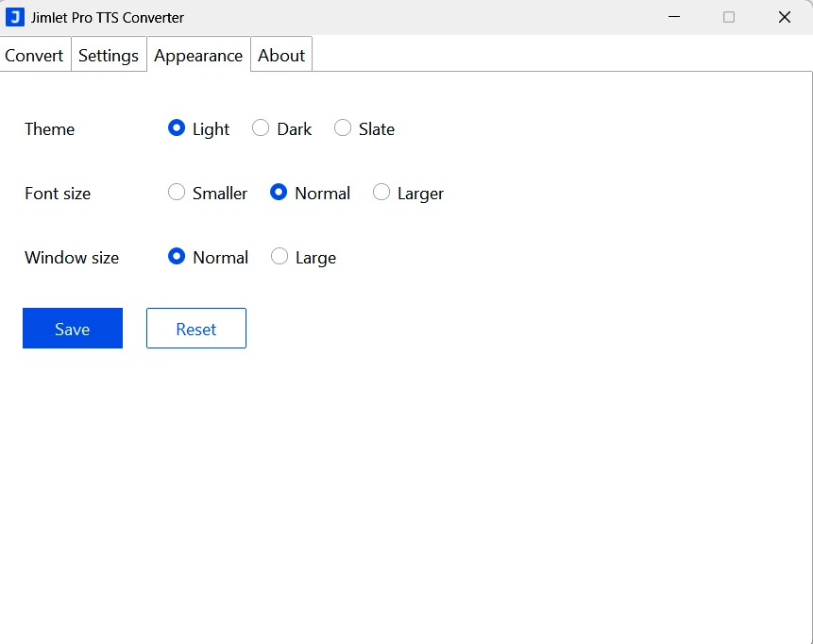Select the Larger font size option
813x644 pixels.
coord(381,193)
